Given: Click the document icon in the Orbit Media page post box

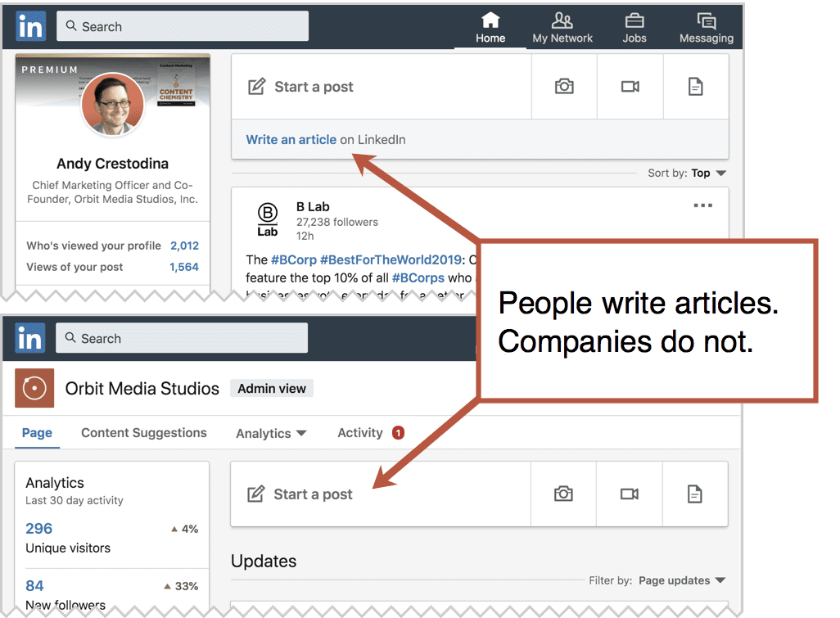Looking at the screenshot, I should 694,494.
